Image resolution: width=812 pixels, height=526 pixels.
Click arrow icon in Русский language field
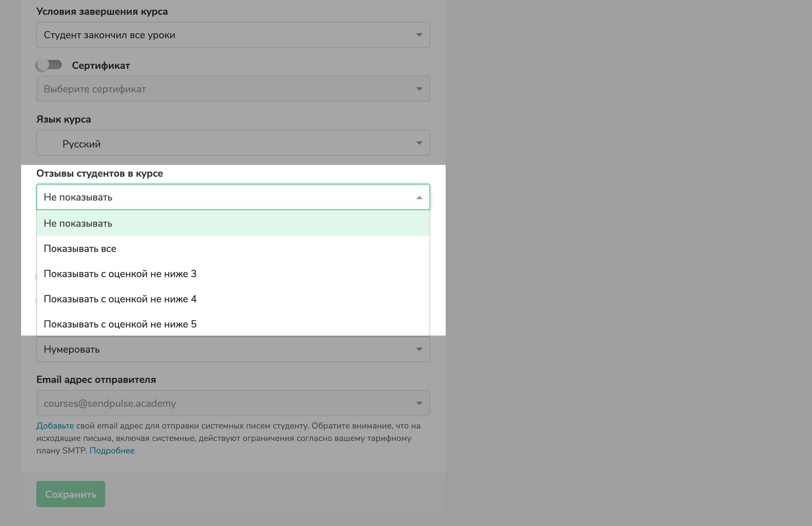click(x=419, y=143)
